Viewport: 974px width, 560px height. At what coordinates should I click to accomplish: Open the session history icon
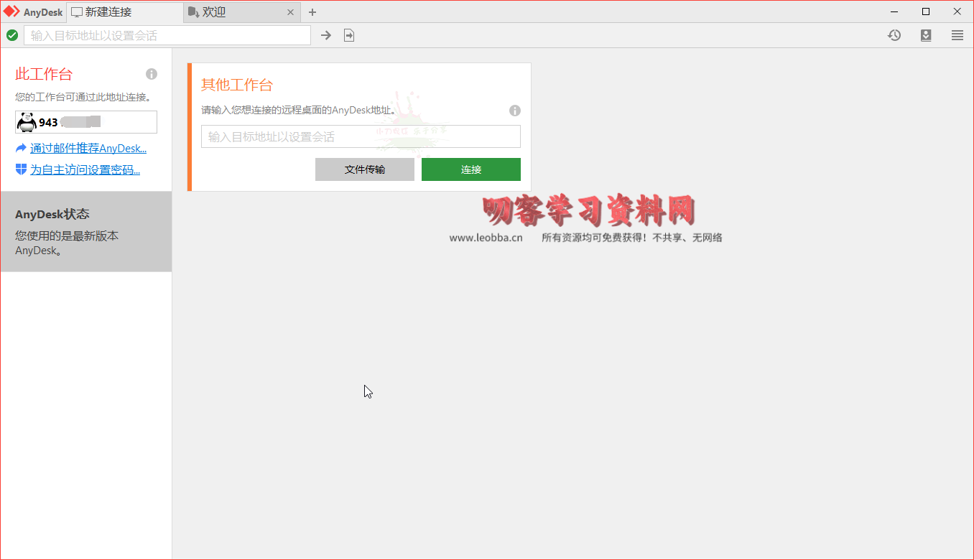[x=894, y=35]
